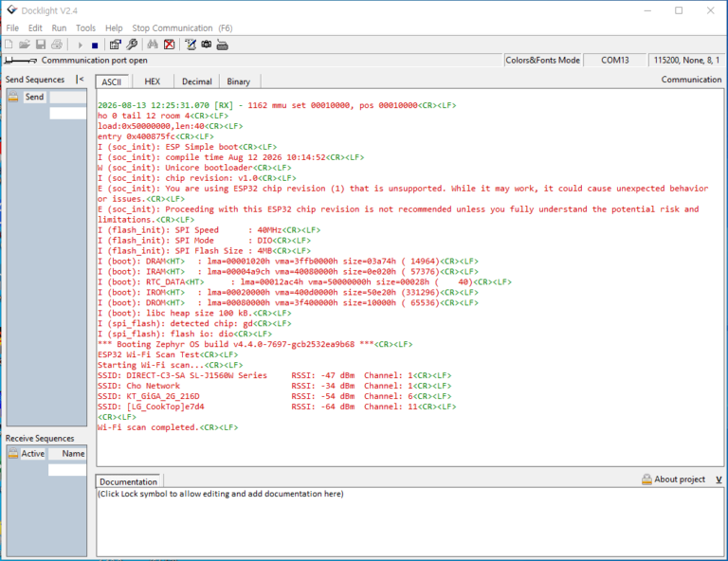Collapse the Send Sequences panel arrow
Viewport: 728px width, 561px height.
(x=80, y=80)
